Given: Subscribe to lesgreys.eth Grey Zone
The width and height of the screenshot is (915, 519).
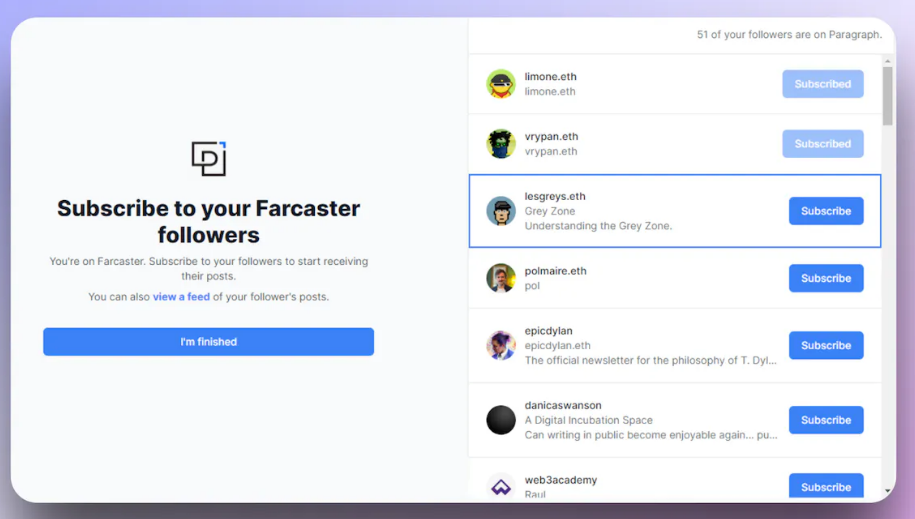Looking at the screenshot, I should click(825, 211).
